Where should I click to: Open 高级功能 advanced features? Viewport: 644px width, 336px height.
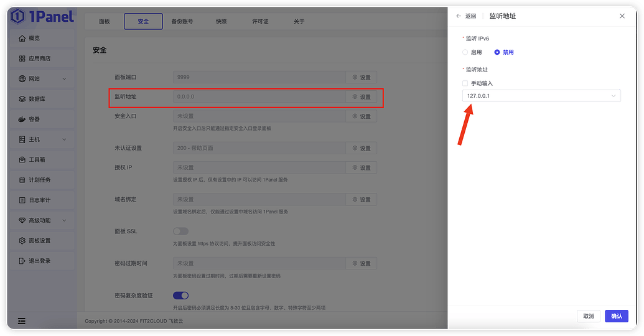click(42, 220)
